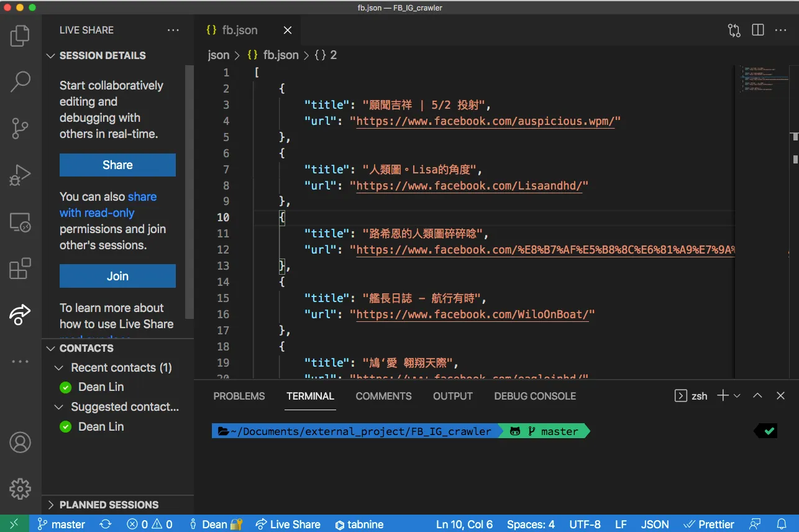Click the remote window indicator in status bar
Image resolution: width=799 pixels, height=532 pixels.
(15, 524)
